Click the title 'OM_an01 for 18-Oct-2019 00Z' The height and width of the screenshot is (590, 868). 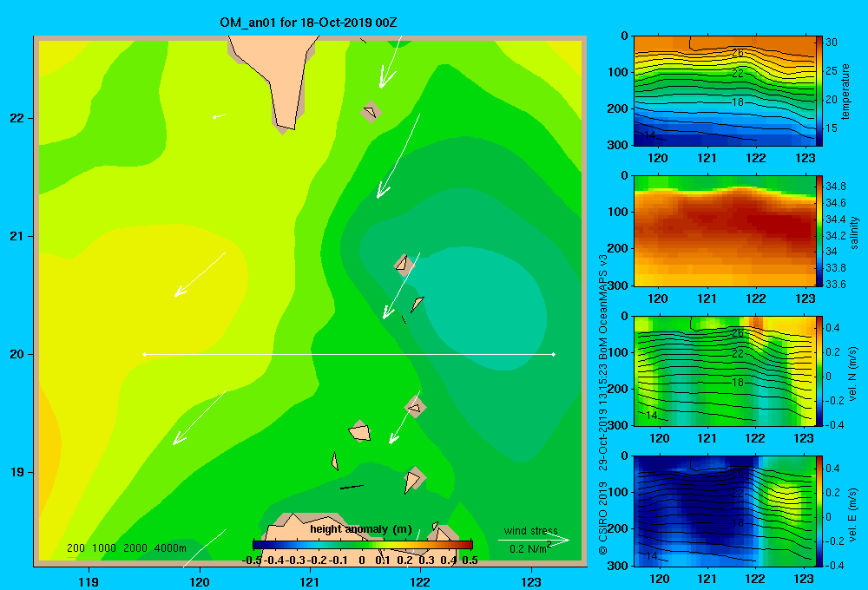click(308, 23)
